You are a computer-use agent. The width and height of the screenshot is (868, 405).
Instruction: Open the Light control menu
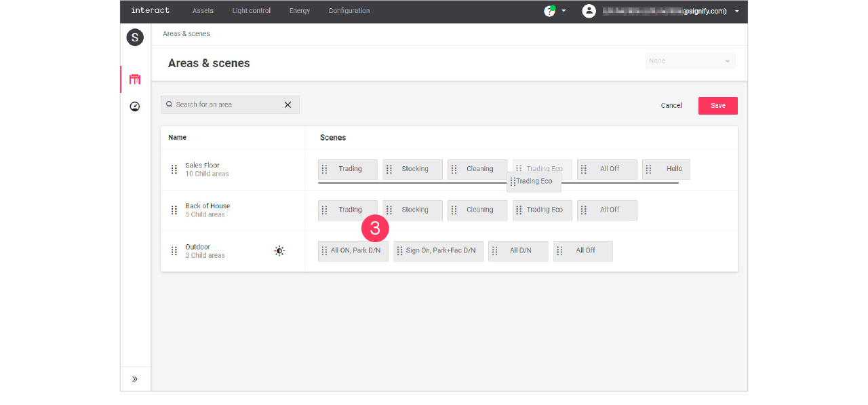click(x=251, y=11)
